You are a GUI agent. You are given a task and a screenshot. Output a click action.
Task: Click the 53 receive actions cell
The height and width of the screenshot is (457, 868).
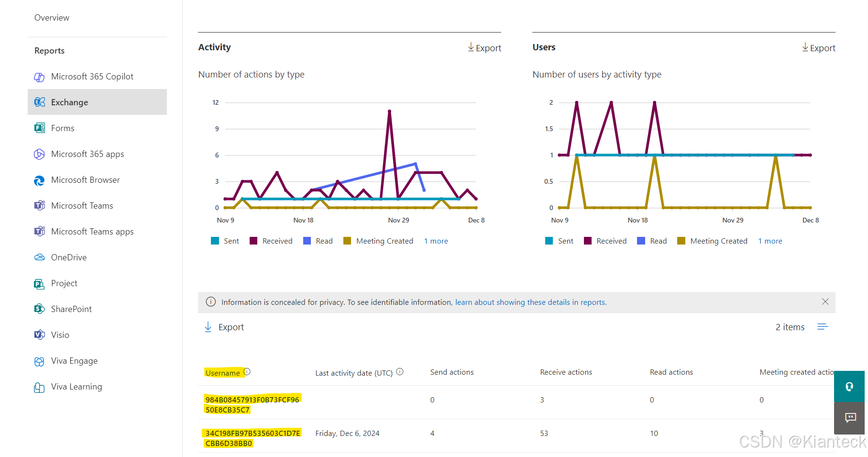click(x=544, y=434)
